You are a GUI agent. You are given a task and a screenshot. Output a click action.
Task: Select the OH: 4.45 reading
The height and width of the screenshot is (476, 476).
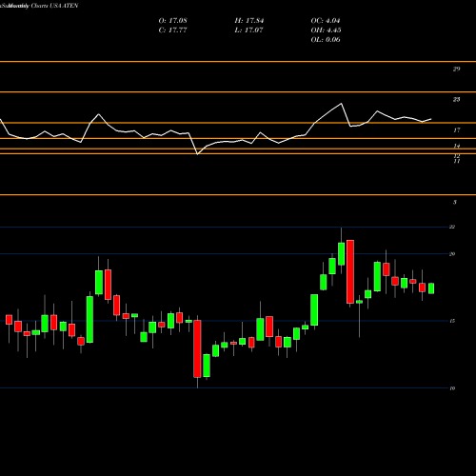(x=326, y=30)
